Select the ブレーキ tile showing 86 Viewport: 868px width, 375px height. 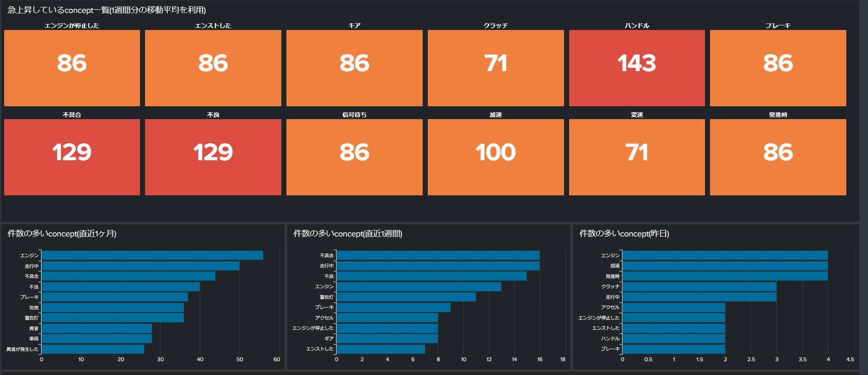point(778,68)
